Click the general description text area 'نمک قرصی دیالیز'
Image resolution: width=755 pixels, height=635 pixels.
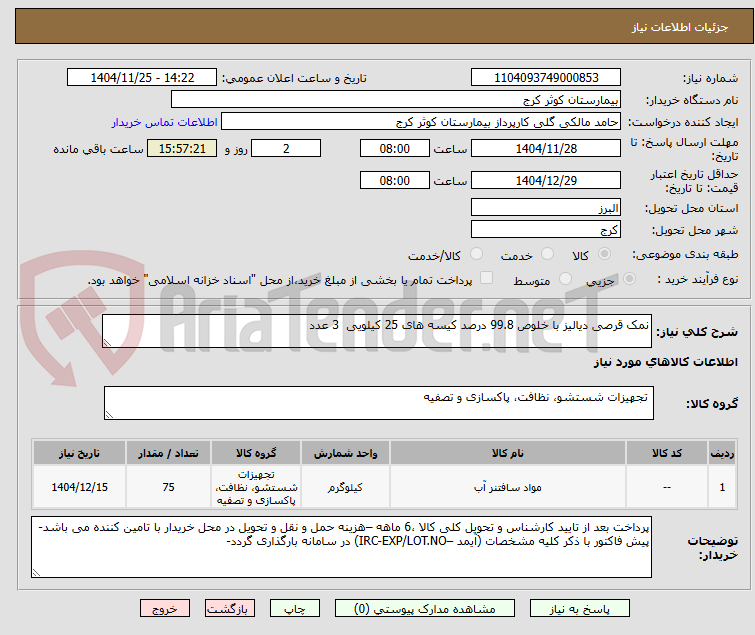377,331
